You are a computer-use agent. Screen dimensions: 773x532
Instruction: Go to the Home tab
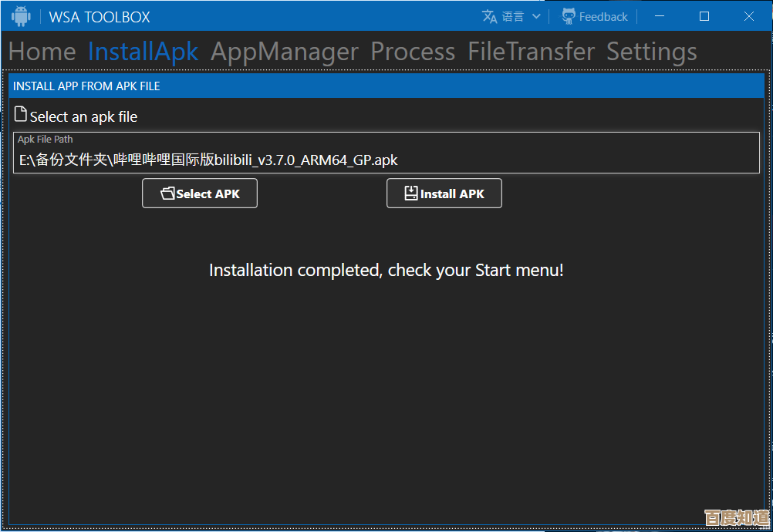click(x=42, y=52)
